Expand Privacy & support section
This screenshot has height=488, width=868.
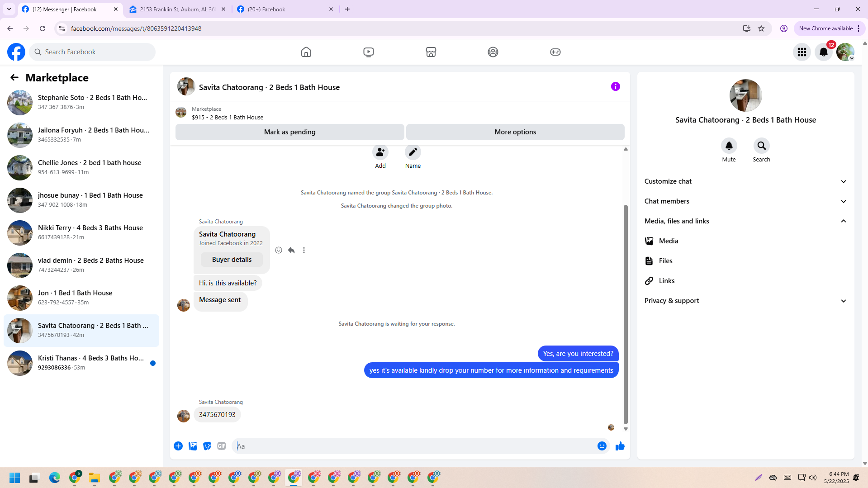click(745, 301)
